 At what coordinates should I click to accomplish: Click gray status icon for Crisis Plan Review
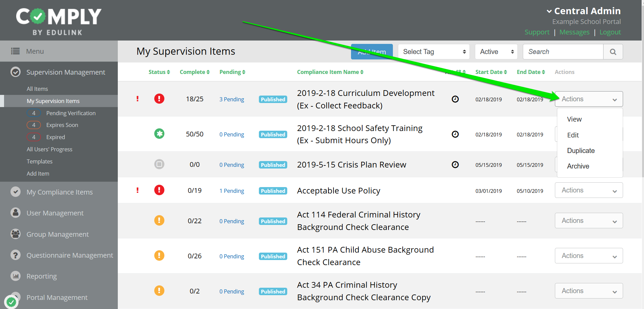tap(159, 164)
